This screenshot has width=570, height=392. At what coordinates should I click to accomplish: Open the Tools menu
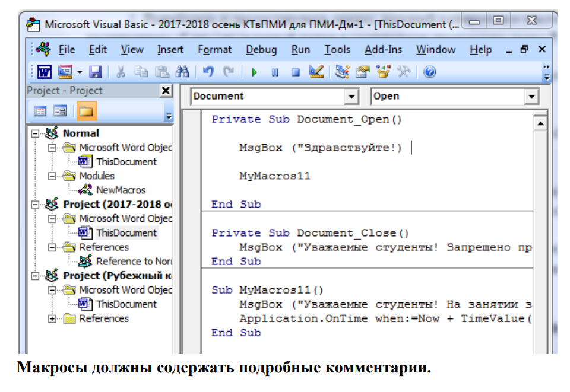[x=337, y=50]
